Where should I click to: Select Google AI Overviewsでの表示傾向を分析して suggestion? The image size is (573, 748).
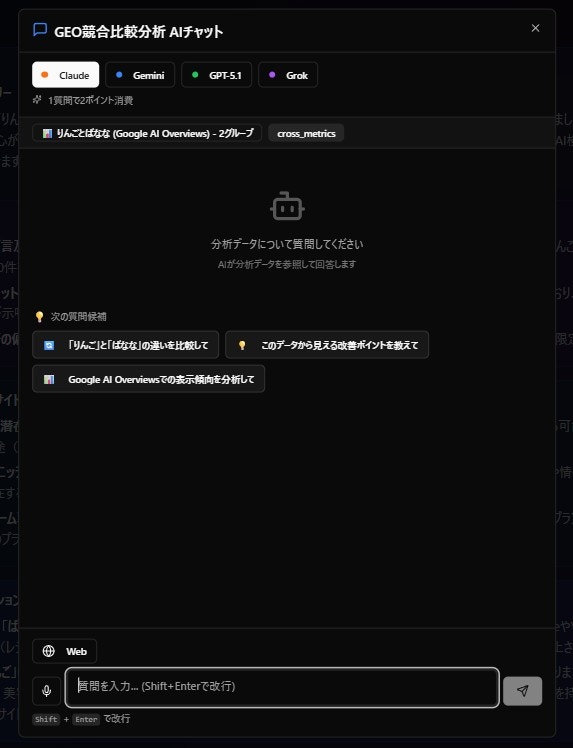point(148,379)
